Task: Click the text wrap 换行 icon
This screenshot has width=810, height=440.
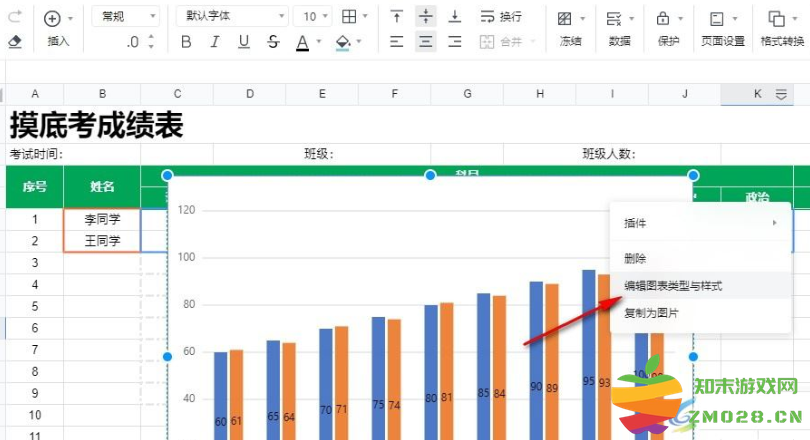Action: tap(500, 17)
